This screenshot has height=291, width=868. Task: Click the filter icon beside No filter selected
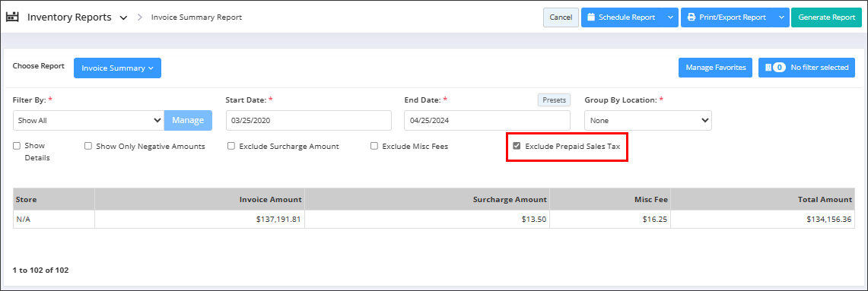coord(768,68)
